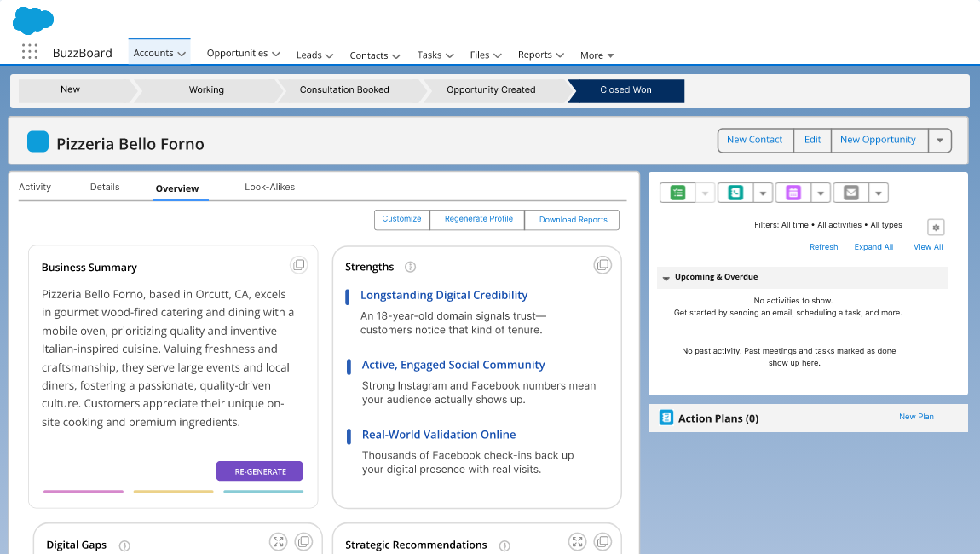The height and width of the screenshot is (554, 980).
Task: Select the Overview tab
Action: [177, 188]
